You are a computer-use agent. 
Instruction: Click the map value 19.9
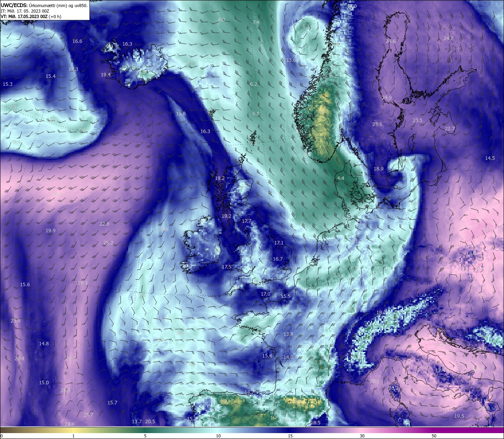(50, 231)
